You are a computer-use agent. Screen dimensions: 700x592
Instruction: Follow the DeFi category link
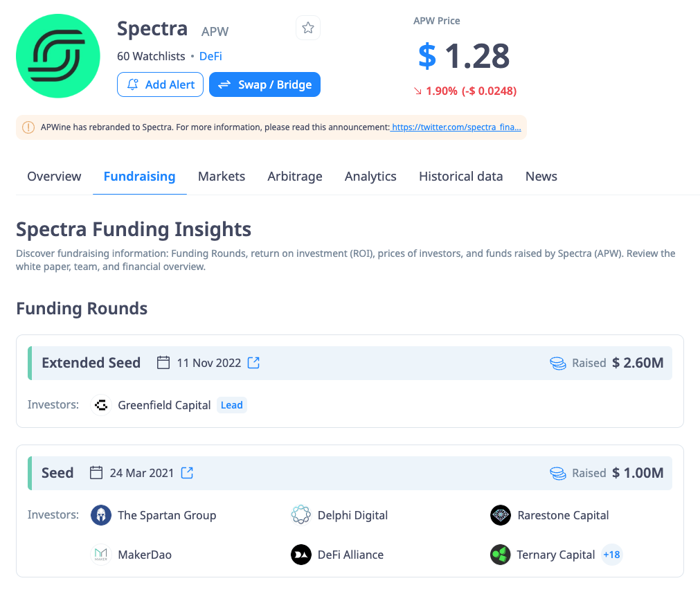point(210,56)
